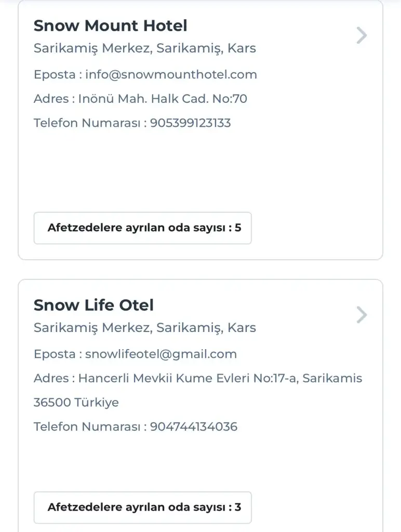
Task: Expand Snow Life Otel chevron arrow
Action: pos(362,315)
